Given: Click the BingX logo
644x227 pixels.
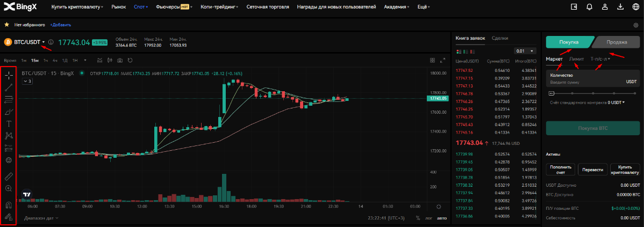Looking at the screenshot, I should point(21,7).
